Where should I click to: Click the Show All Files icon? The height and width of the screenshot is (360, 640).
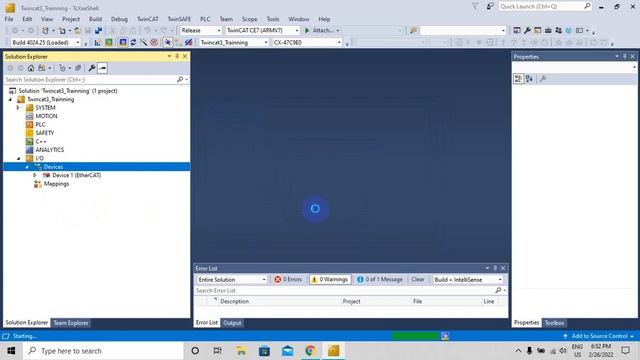78,68
